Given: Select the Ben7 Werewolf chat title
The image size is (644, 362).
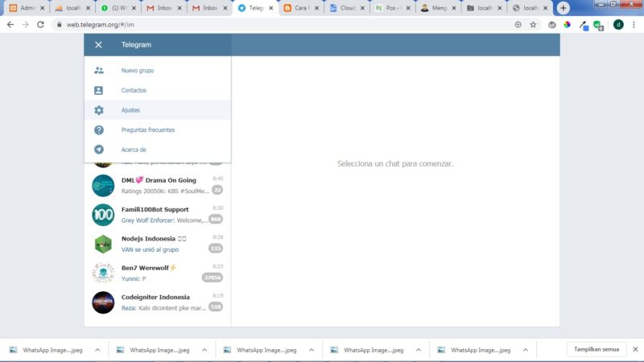Looking at the screenshot, I should click(149, 268).
